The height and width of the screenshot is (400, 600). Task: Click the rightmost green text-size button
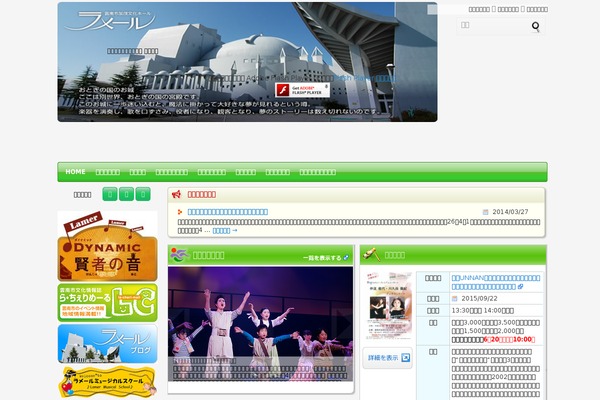tap(143, 194)
